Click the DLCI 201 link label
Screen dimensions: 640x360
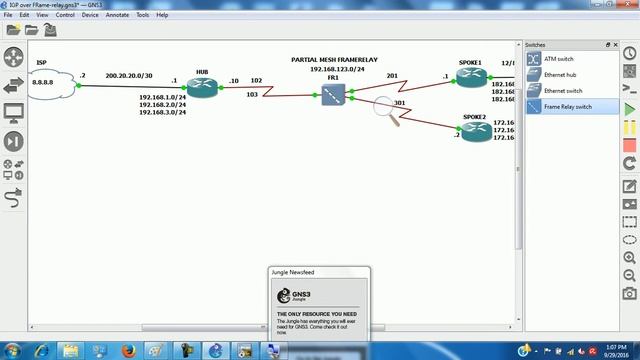(x=392, y=76)
